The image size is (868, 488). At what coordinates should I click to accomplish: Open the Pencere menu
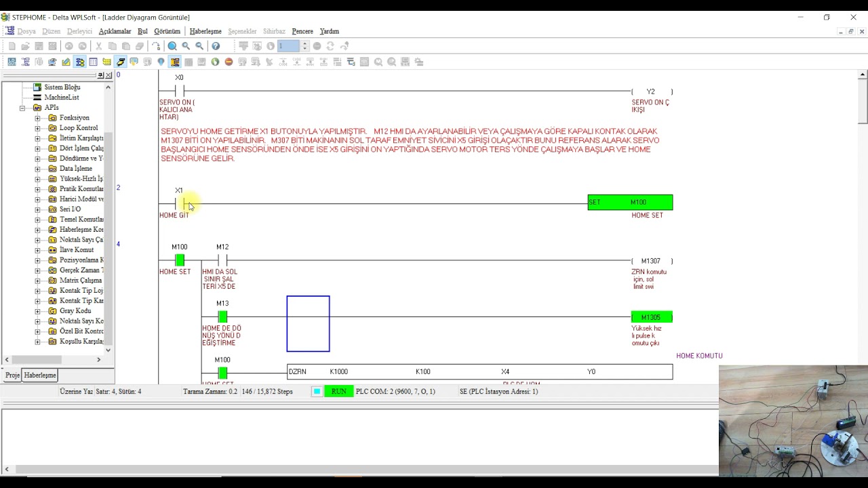tap(302, 31)
